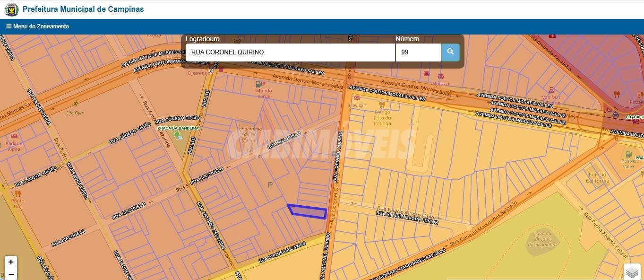Click the magnifying glass search button
Image resolution: width=644 pixels, height=280 pixels.
tap(450, 52)
